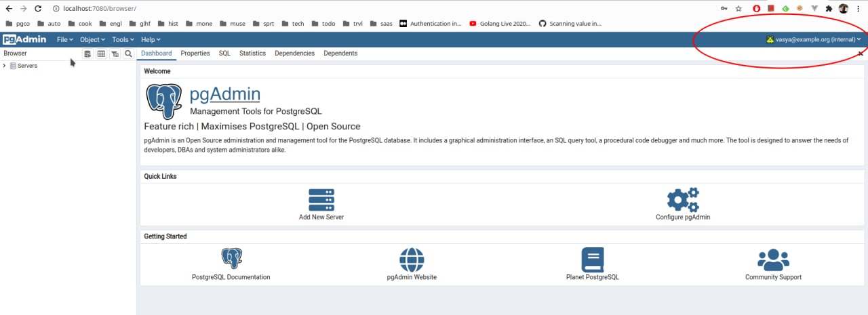Open the saas bookmark folder
This screenshot has width=868, height=315.
380,24
